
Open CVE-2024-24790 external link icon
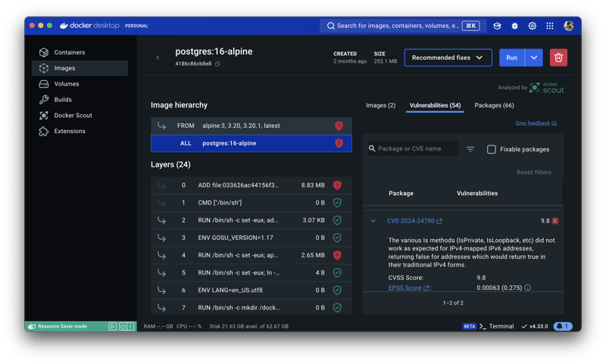click(x=439, y=221)
